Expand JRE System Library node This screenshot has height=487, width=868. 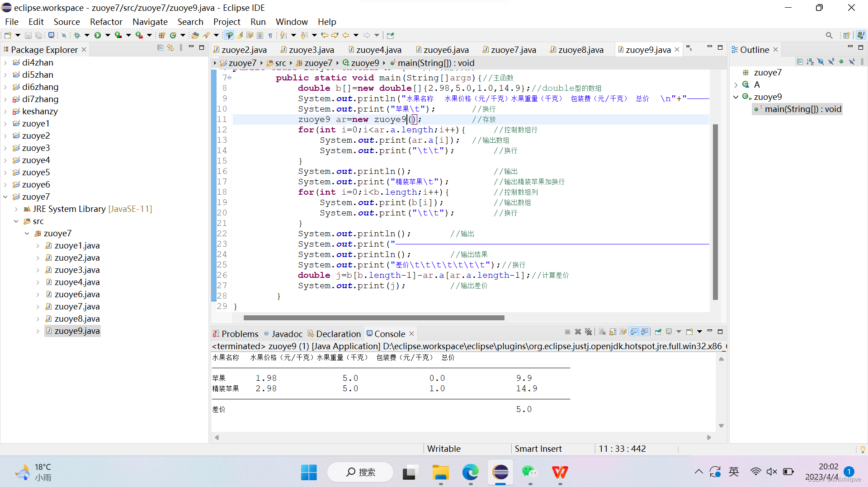16,209
